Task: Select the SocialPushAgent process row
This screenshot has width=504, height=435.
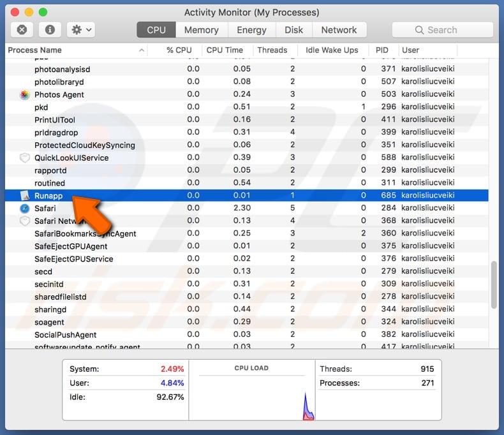Action: pyautogui.click(x=247, y=334)
